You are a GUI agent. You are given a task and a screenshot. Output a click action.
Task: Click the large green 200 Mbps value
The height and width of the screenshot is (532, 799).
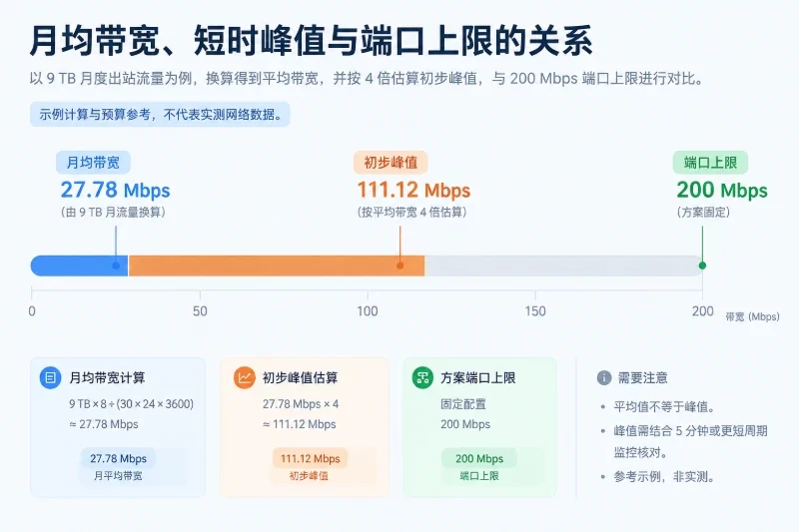tap(721, 191)
